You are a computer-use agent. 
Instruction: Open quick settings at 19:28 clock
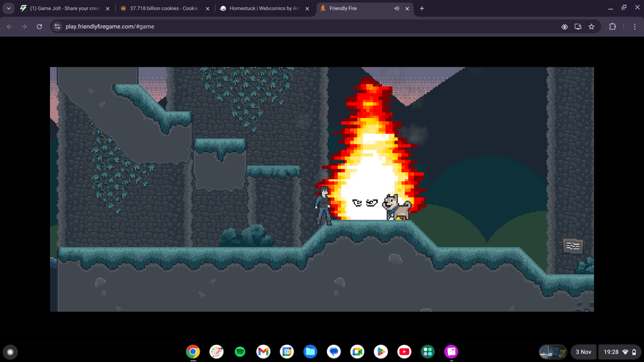620,352
